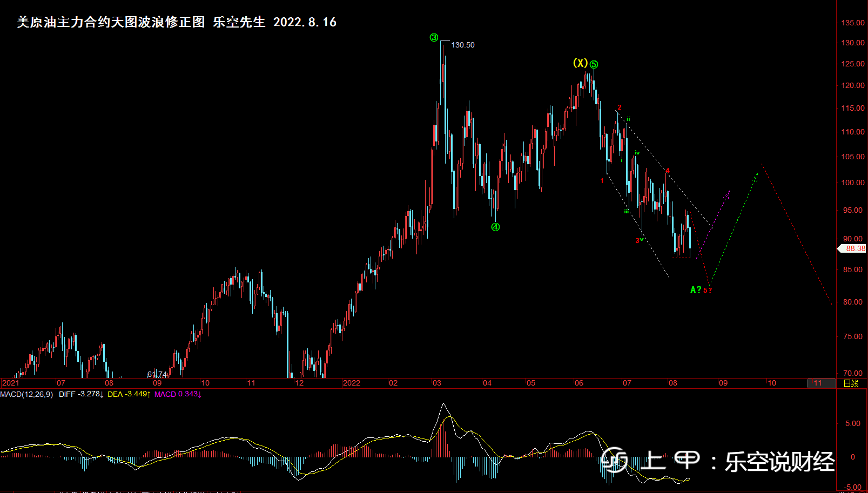Screen dimensions: 868x493
Task: Click the 75.00 price axis label
Action: (x=853, y=336)
